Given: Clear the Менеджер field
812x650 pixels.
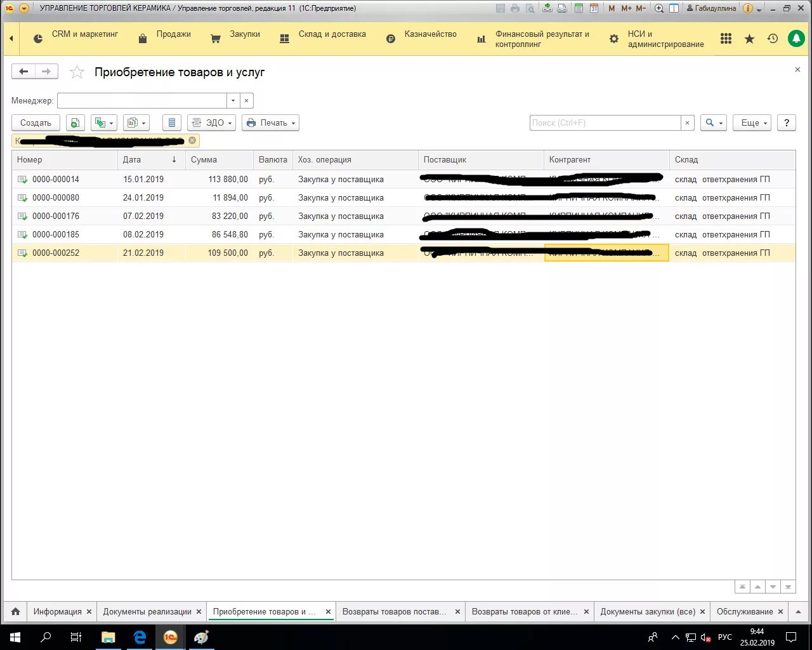Looking at the screenshot, I should [246, 100].
